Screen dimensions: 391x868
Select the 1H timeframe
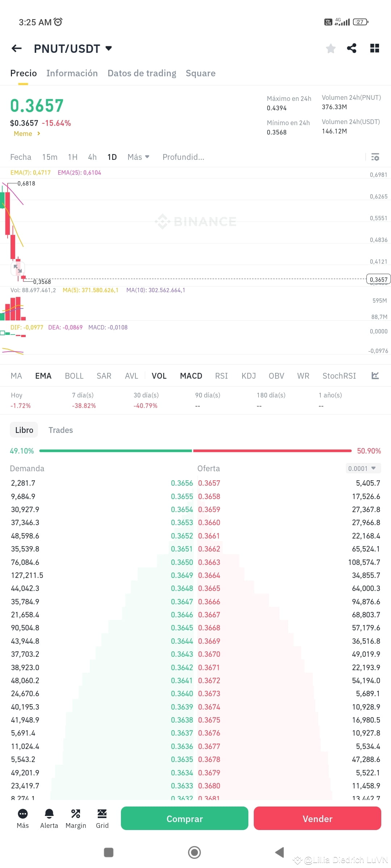pyautogui.click(x=73, y=157)
